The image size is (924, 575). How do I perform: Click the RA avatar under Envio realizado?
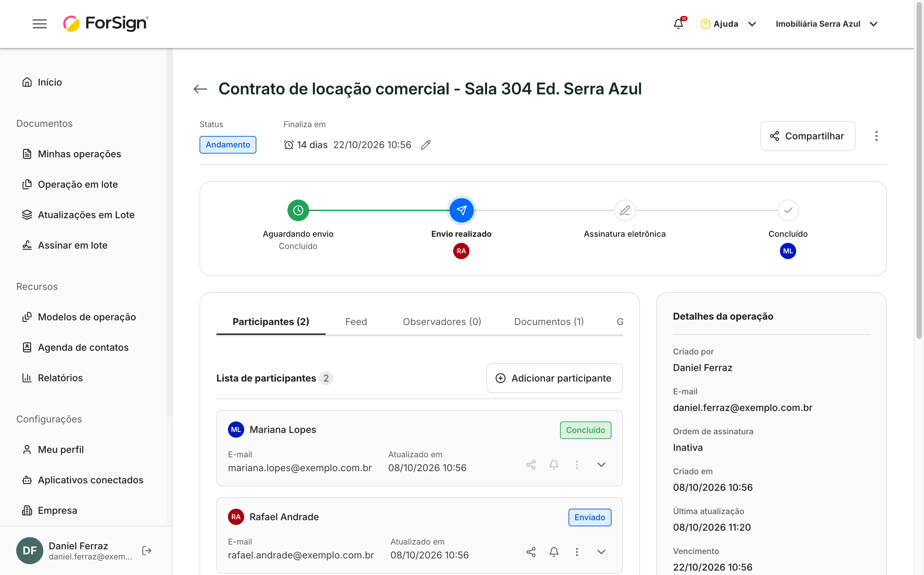tap(461, 251)
